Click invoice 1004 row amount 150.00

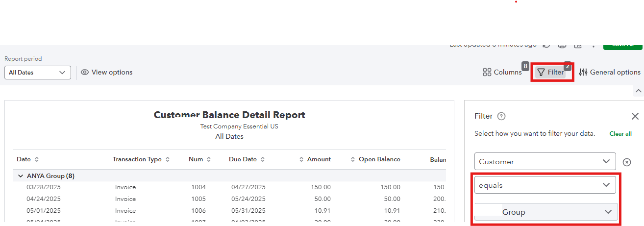click(321, 187)
